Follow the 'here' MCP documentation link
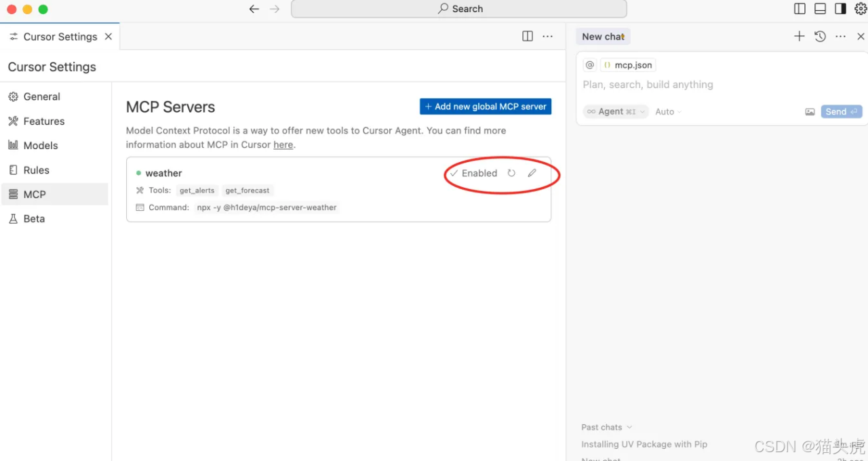 283,144
